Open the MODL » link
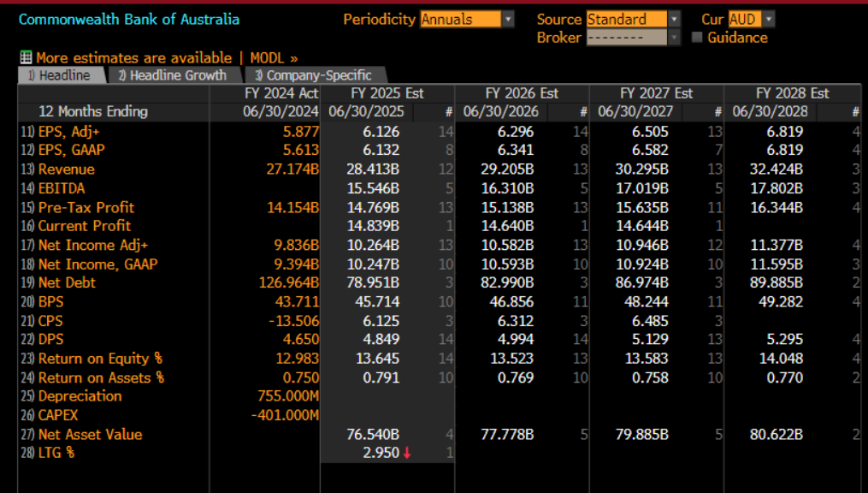 click(274, 57)
